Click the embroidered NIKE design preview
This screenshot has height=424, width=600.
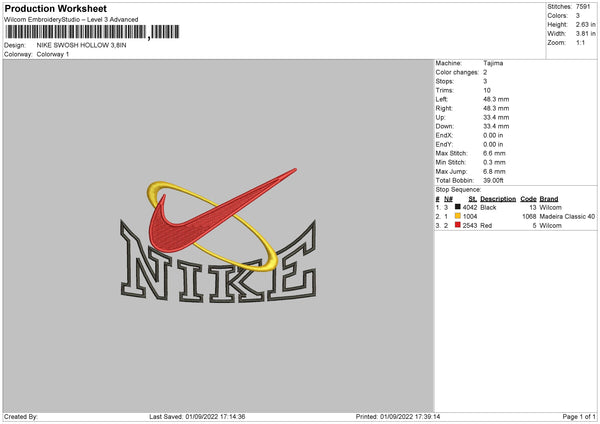click(x=218, y=235)
